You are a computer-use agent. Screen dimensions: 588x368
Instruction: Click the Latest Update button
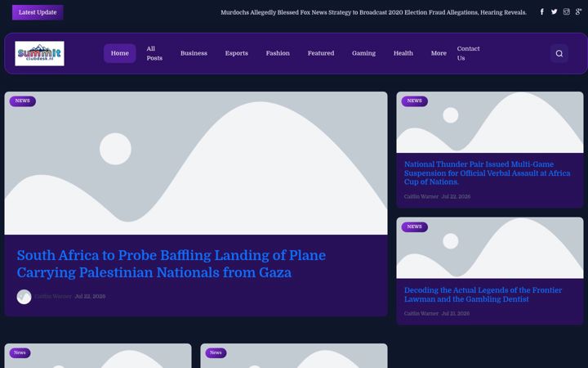[x=38, y=12]
